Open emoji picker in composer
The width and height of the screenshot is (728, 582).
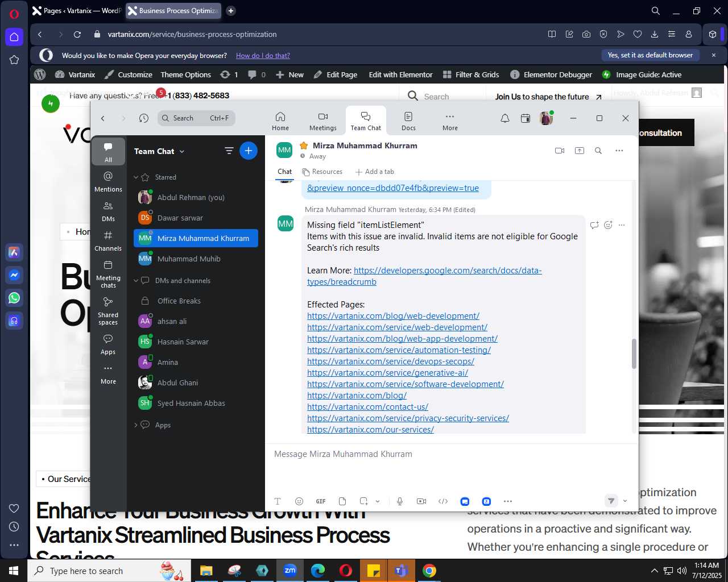(x=299, y=501)
